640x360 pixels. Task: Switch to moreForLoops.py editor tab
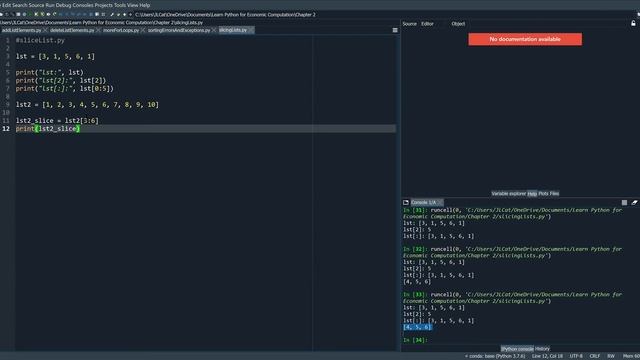[x=121, y=30]
